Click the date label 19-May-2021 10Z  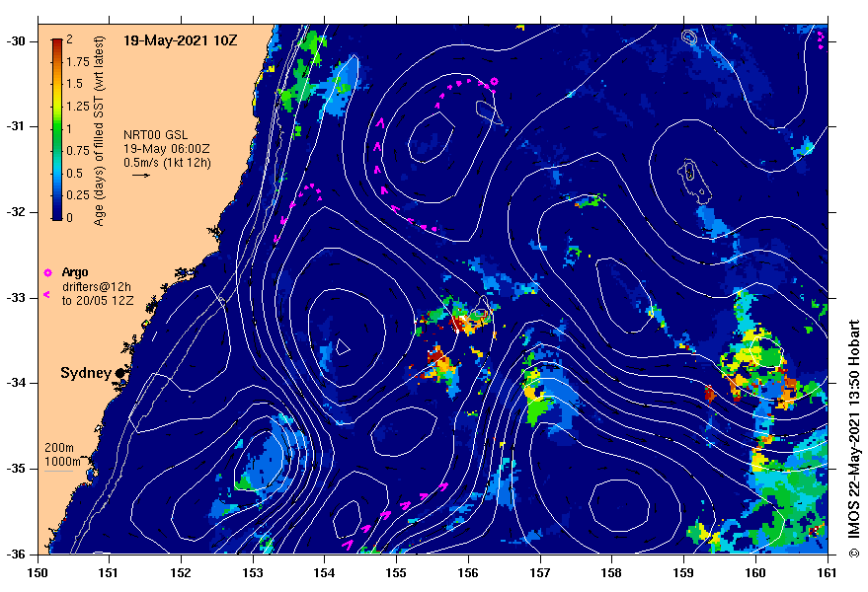[x=181, y=40]
